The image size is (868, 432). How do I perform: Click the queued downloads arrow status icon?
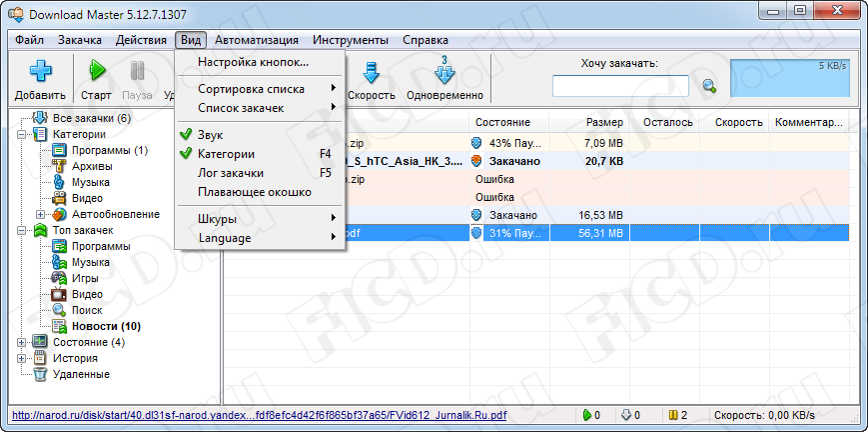click(x=626, y=415)
